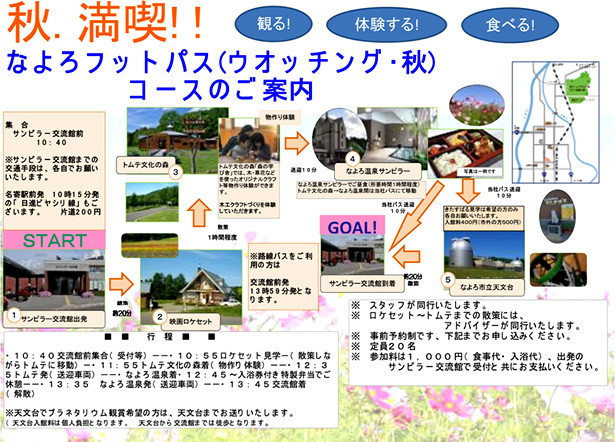Open the forest road small photo

point(152,202)
